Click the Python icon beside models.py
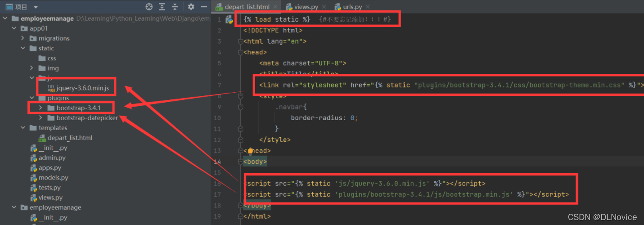644x225 pixels. tap(33, 178)
